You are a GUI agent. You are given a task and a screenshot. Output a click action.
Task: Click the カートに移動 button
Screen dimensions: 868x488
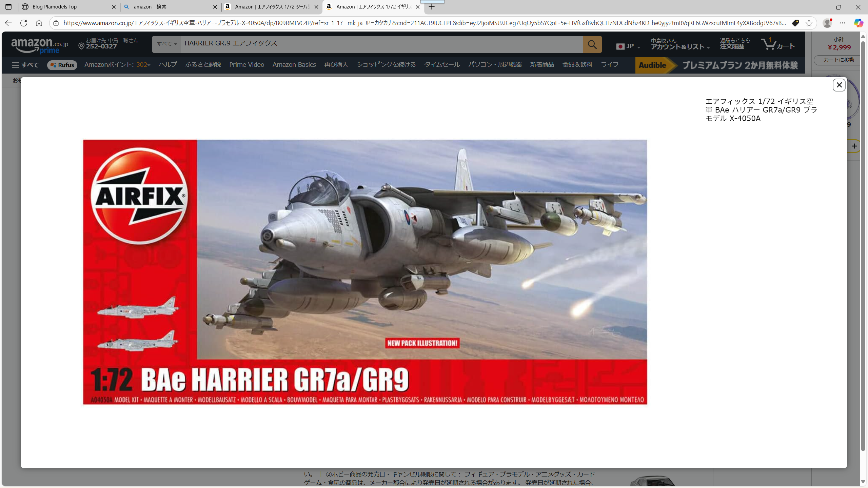click(838, 60)
